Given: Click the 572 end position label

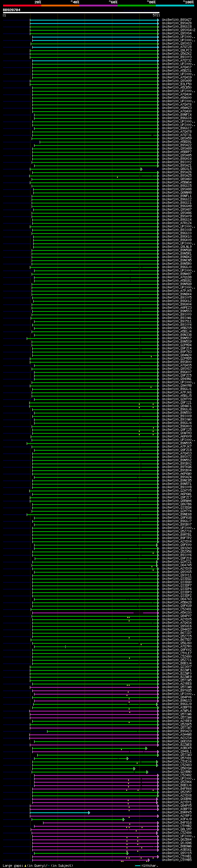Looking at the screenshot, I should 155,15.
